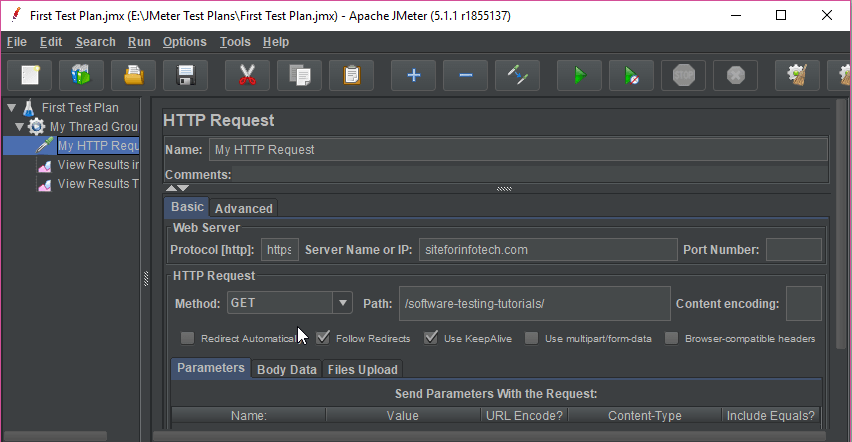
Task: Click the Content-Type column header
Action: click(x=644, y=415)
